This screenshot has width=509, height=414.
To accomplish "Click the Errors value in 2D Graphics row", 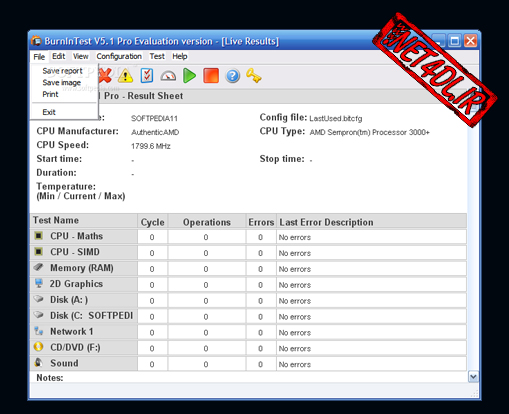I will (261, 285).
